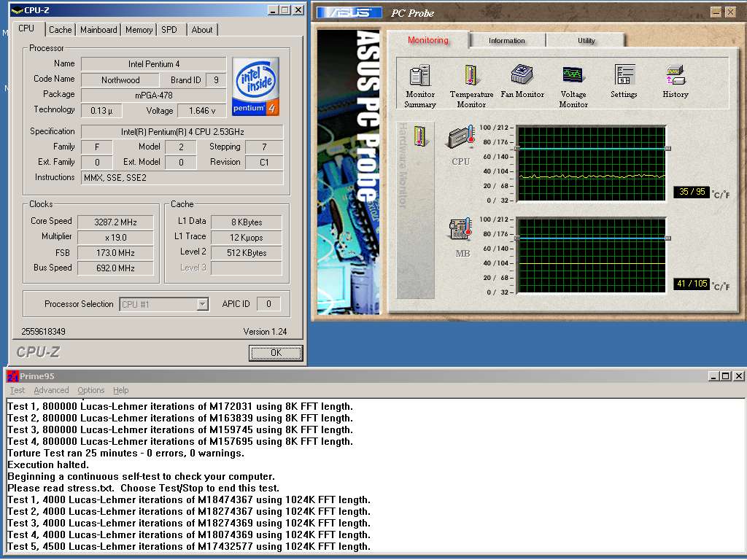Click the Stepping value 7
This screenshot has width=747, height=560.
click(x=264, y=147)
